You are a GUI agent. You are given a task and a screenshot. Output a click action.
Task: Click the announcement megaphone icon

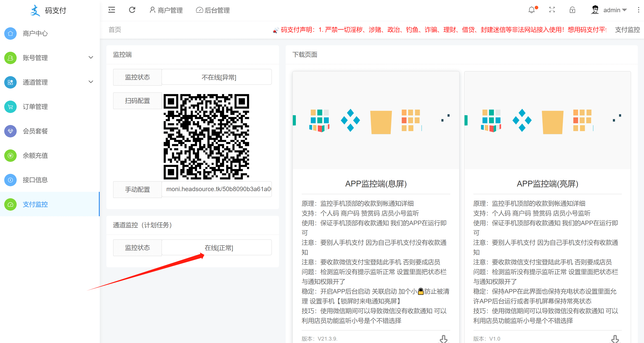click(x=275, y=30)
